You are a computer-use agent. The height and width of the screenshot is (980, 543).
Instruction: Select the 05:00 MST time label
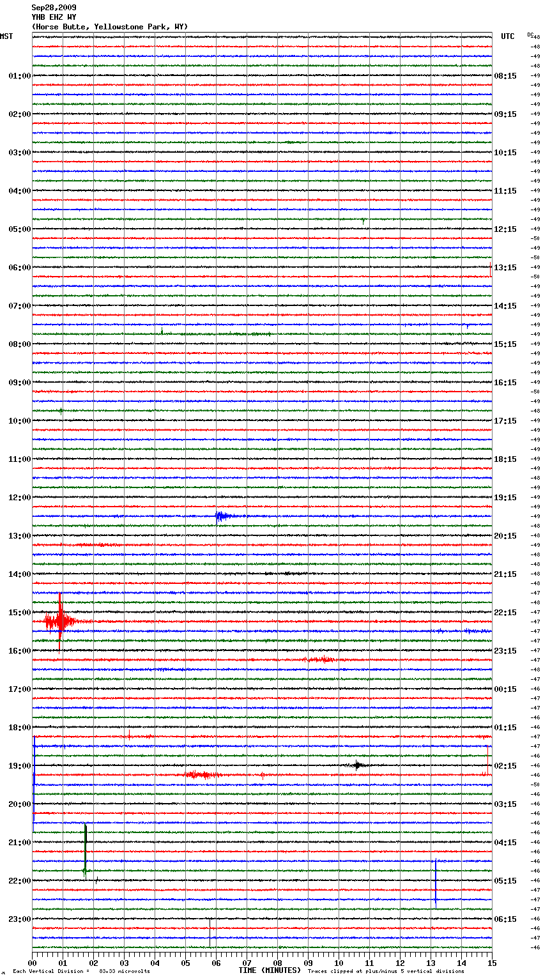tap(20, 229)
